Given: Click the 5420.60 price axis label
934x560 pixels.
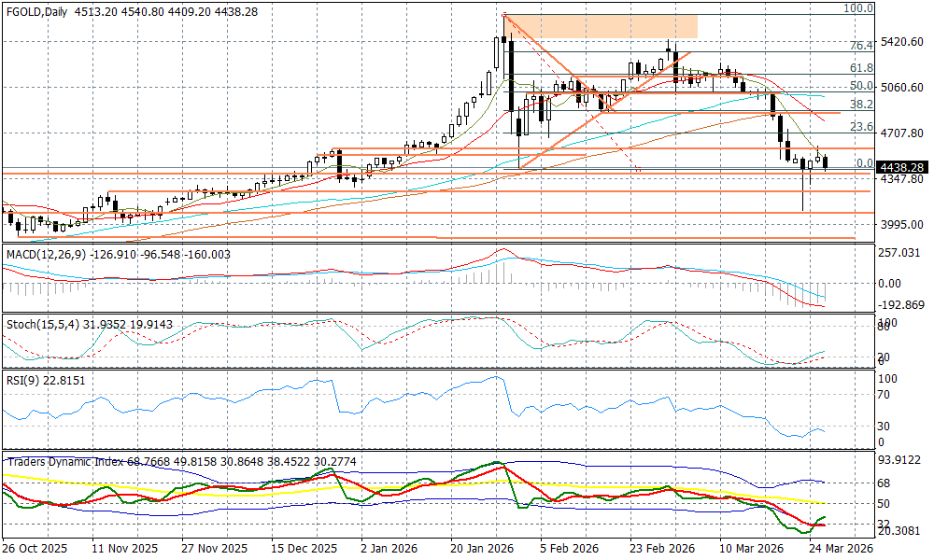Looking at the screenshot, I should (x=902, y=42).
